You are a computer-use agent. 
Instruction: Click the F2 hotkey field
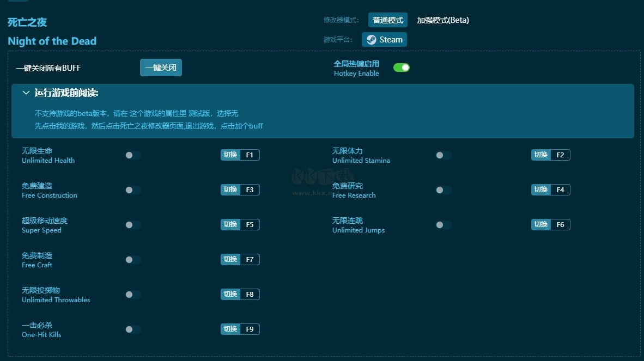(560, 155)
